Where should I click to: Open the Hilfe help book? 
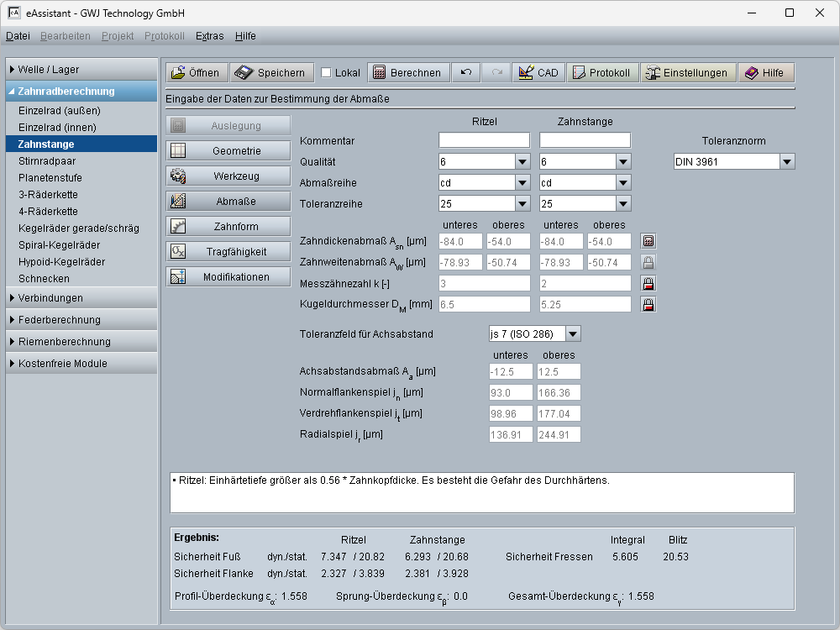[765, 73]
